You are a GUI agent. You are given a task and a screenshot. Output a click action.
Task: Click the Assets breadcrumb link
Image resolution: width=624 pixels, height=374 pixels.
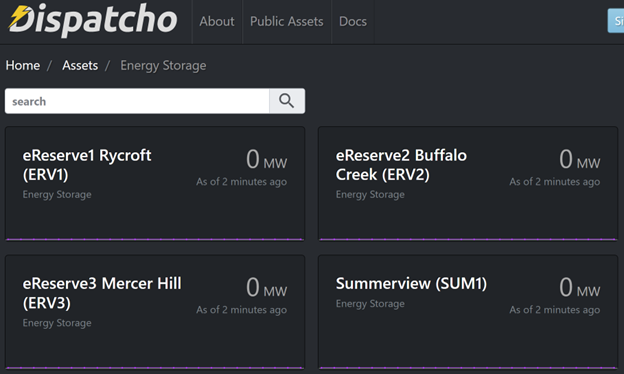pos(80,65)
